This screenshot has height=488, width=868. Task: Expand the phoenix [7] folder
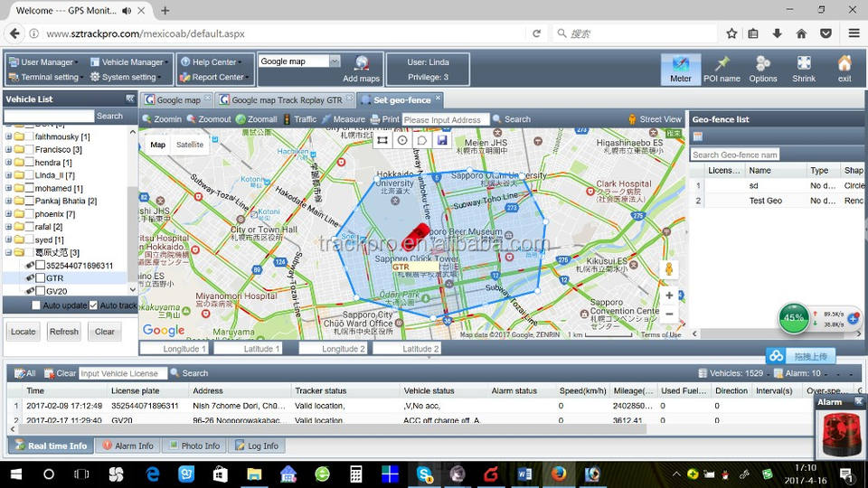tap(8, 214)
